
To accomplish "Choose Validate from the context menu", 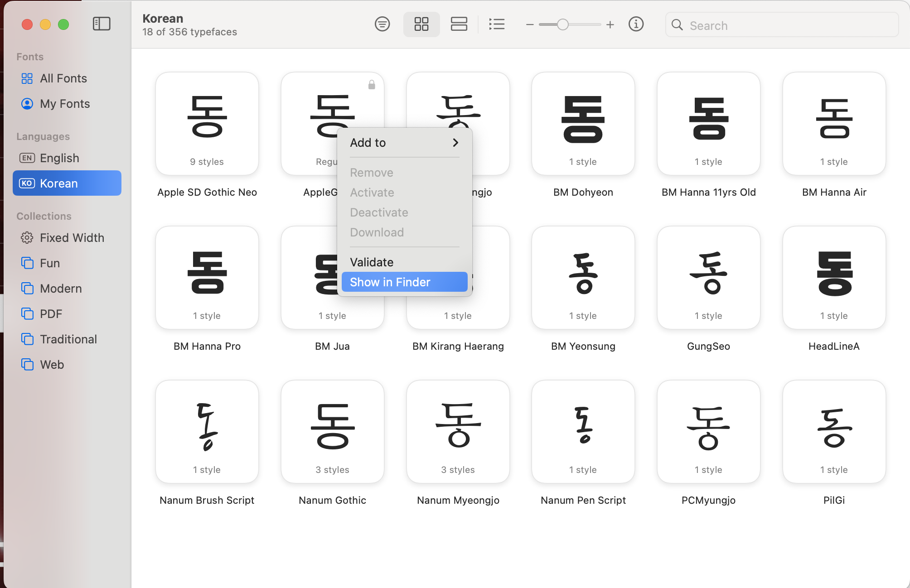I will 372,262.
